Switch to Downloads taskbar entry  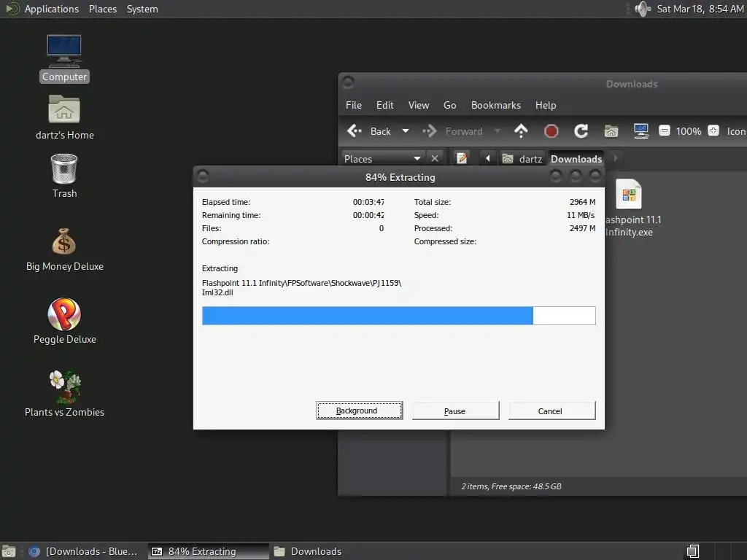[309, 551]
